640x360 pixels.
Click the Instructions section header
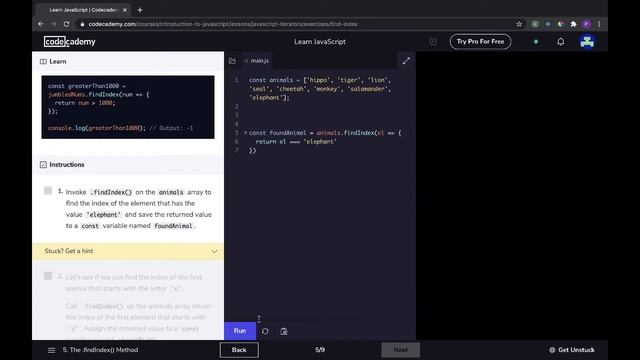tap(128, 165)
